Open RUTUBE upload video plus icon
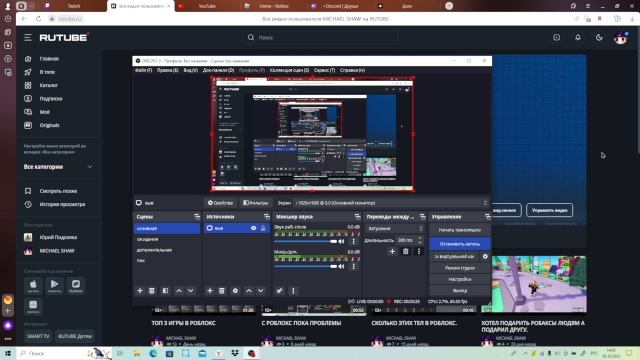The width and height of the screenshot is (640, 360). tap(557, 38)
